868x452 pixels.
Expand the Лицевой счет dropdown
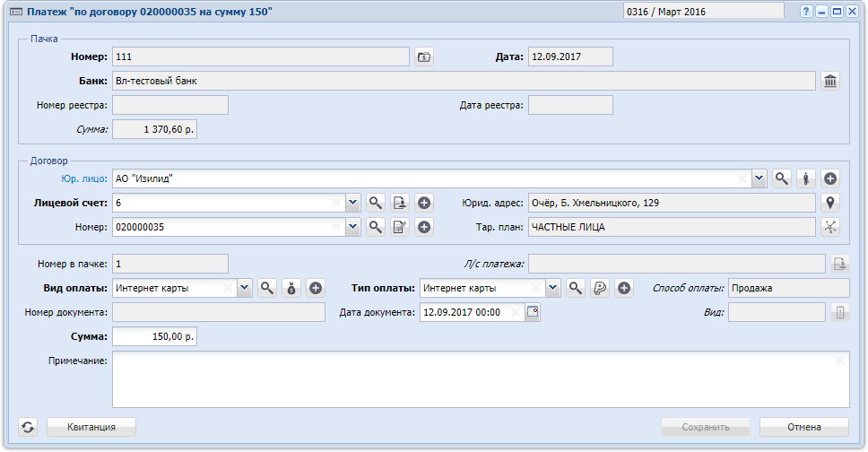(x=352, y=204)
